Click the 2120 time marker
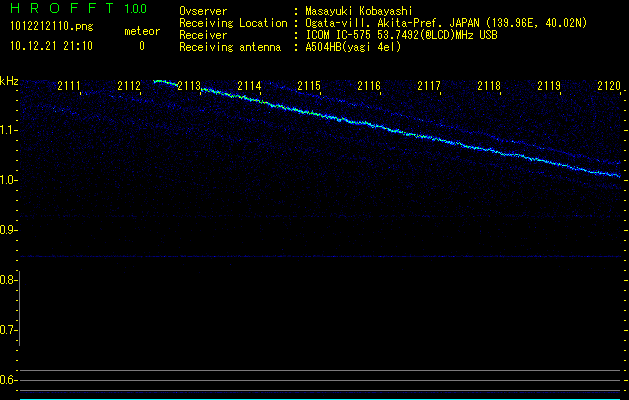 click(x=609, y=86)
